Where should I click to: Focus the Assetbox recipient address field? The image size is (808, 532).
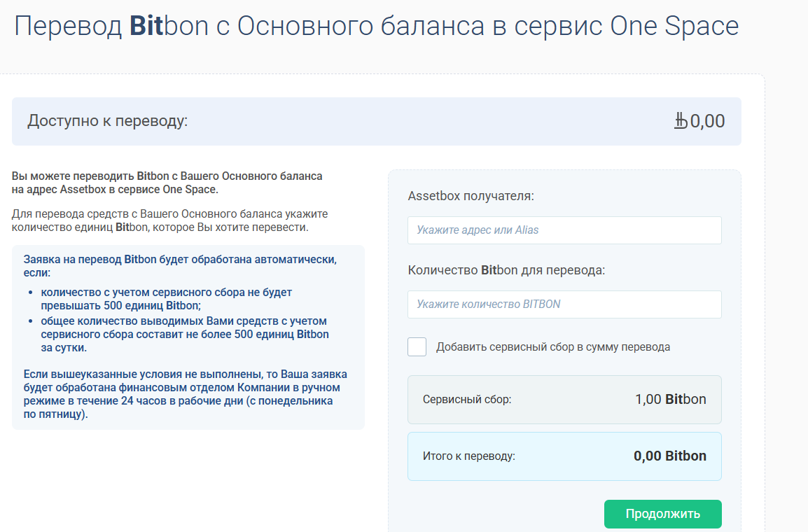[x=564, y=230]
